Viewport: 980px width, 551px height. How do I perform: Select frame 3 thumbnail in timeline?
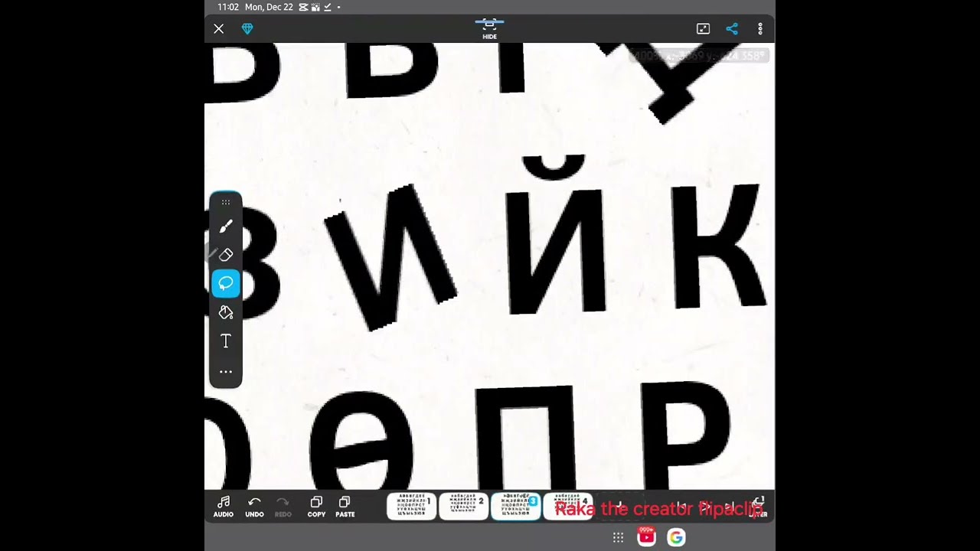pos(516,506)
